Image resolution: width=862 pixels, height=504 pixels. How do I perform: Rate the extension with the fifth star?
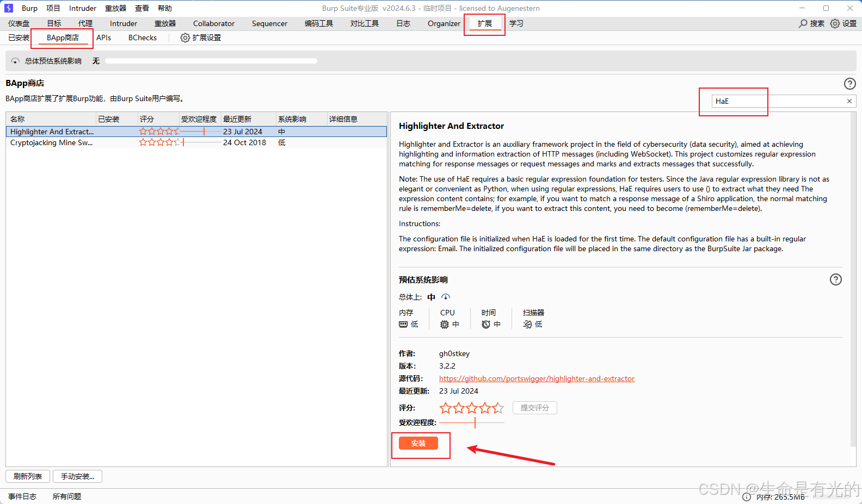498,408
